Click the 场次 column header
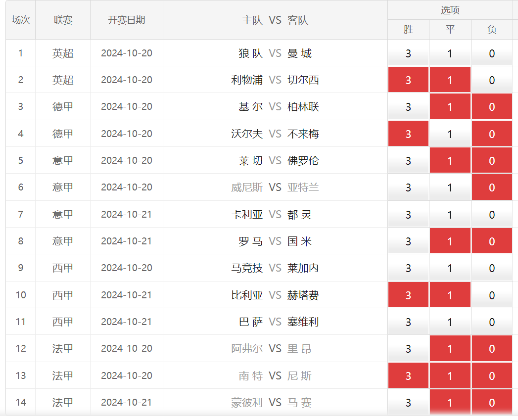Screen dimensions: 518x420 [x=21, y=20]
